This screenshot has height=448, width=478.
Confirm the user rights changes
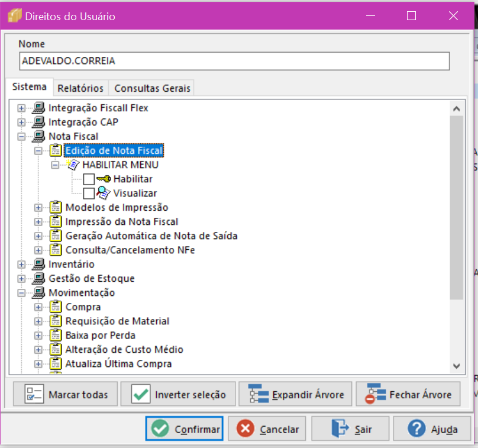(185, 429)
